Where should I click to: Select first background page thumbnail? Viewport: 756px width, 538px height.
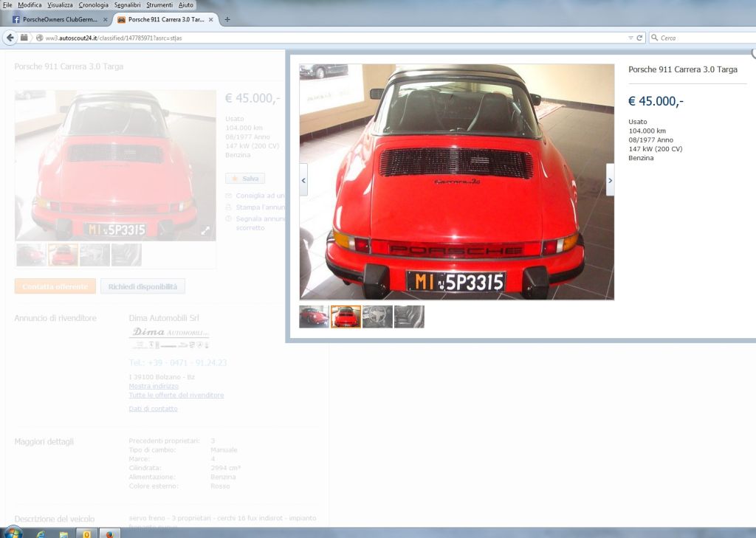pos(31,255)
